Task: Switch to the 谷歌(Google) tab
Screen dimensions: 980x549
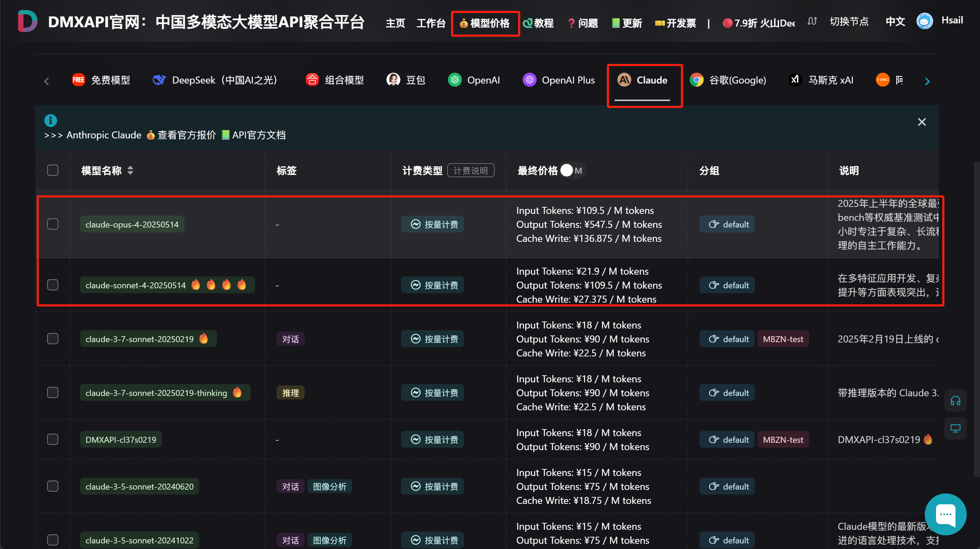Action: 728,80
